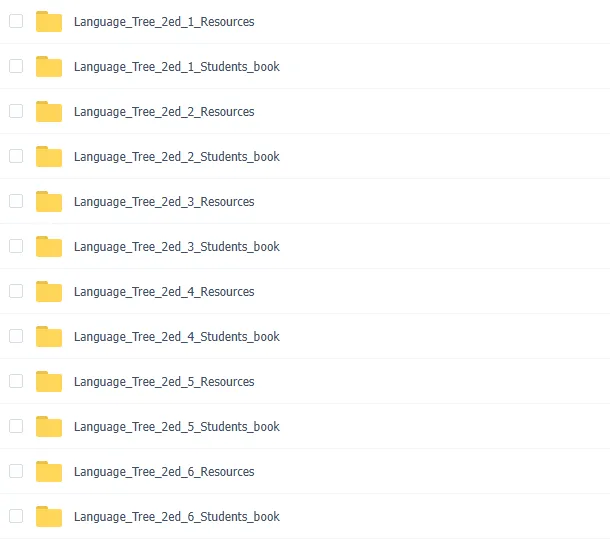Click the Language_Tree_2ed_2_Students_book folder icon
The height and width of the screenshot is (549, 610).
click(x=49, y=156)
